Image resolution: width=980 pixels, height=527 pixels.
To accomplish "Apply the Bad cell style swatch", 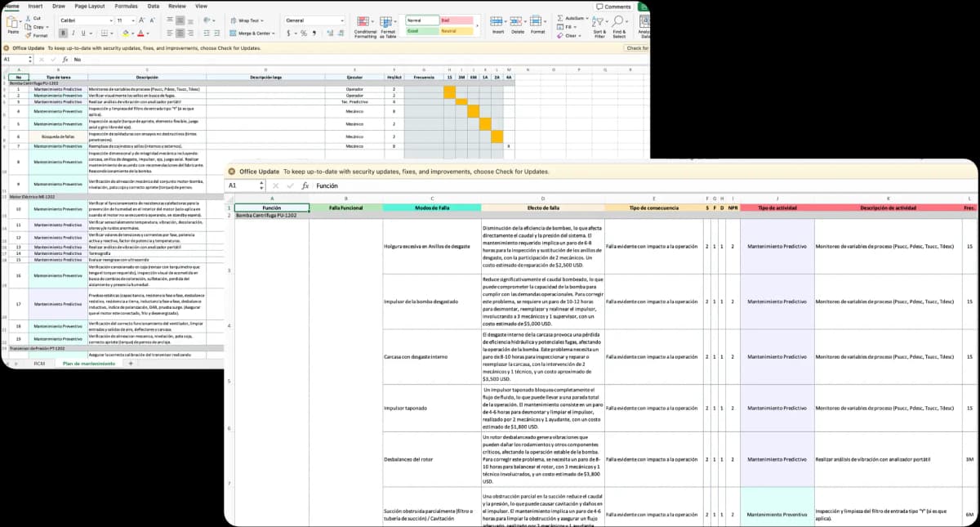I will pyautogui.click(x=456, y=20).
